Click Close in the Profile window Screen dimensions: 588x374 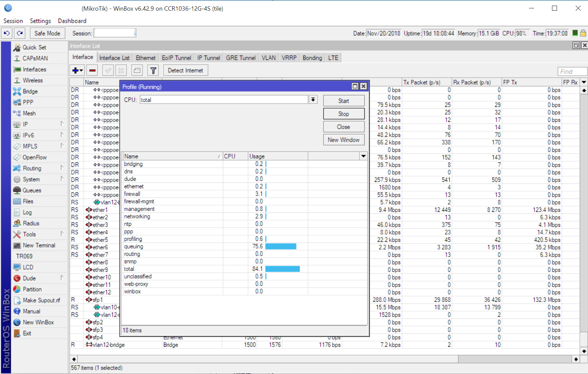point(344,127)
